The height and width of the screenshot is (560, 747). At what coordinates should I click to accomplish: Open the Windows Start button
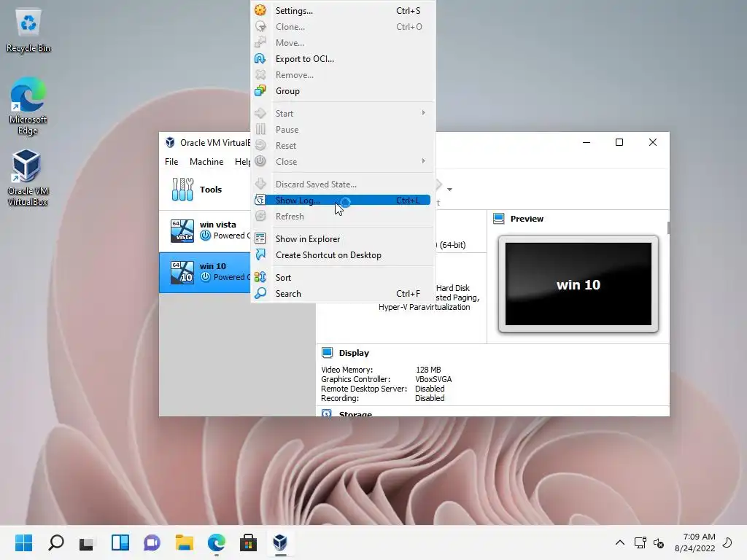tap(23, 542)
